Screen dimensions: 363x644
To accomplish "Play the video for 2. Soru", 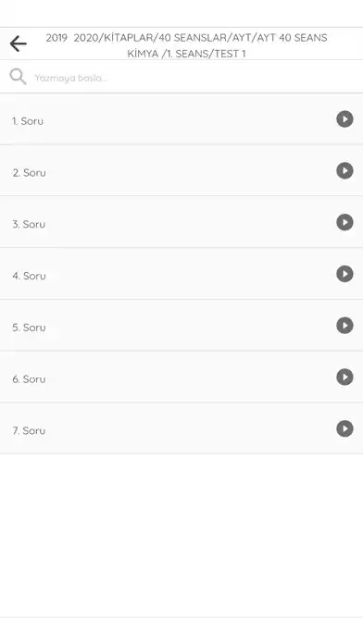I will pyautogui.click(x=344, y=171).
